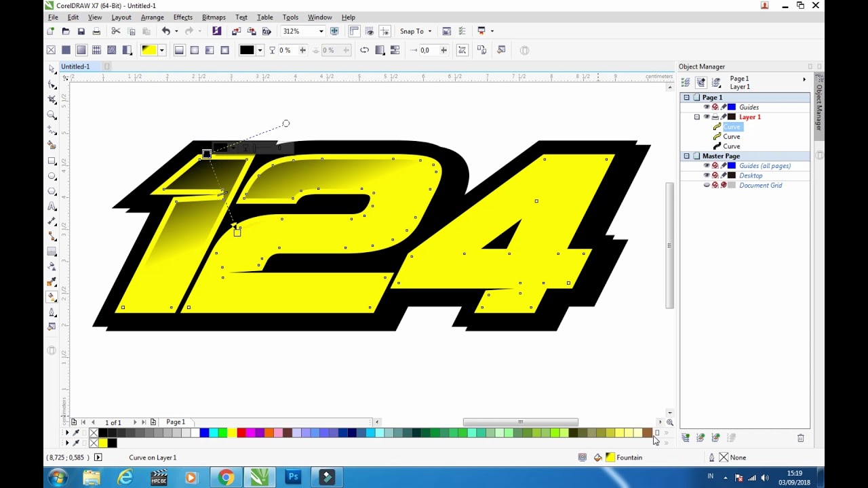
Task: Select the Ellipse tool in toolbox
Action: [x=52, y=176]
